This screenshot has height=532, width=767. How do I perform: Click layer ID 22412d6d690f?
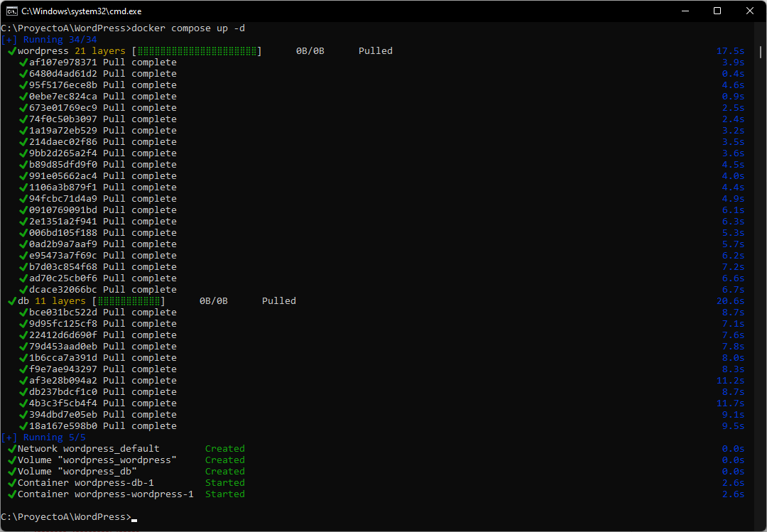(63, 335)
